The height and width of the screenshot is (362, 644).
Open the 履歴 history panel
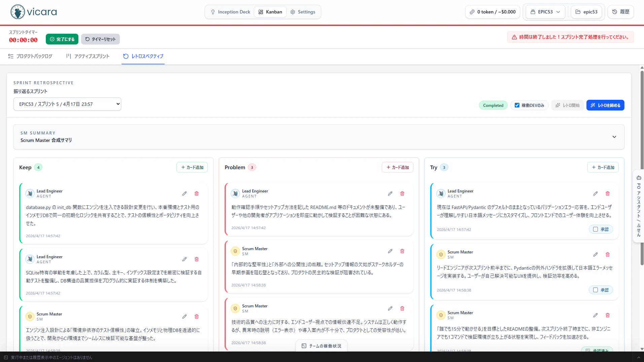coord(621,12)
